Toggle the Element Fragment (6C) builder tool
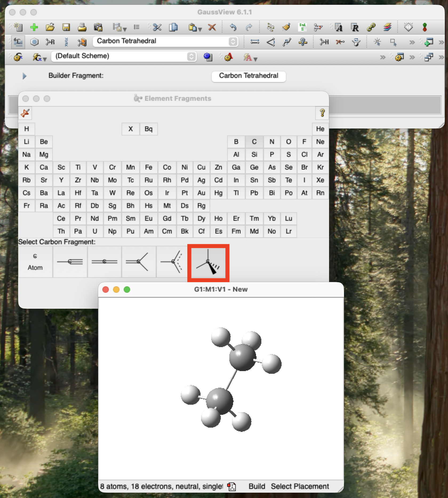This screenshot has width=448, height=498. tap(18, 42)
